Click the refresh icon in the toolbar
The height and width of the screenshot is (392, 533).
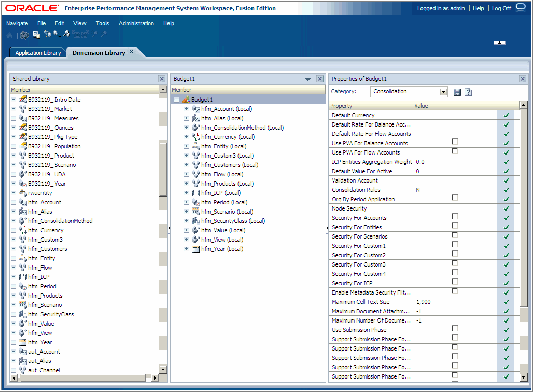tap(24, 35)
